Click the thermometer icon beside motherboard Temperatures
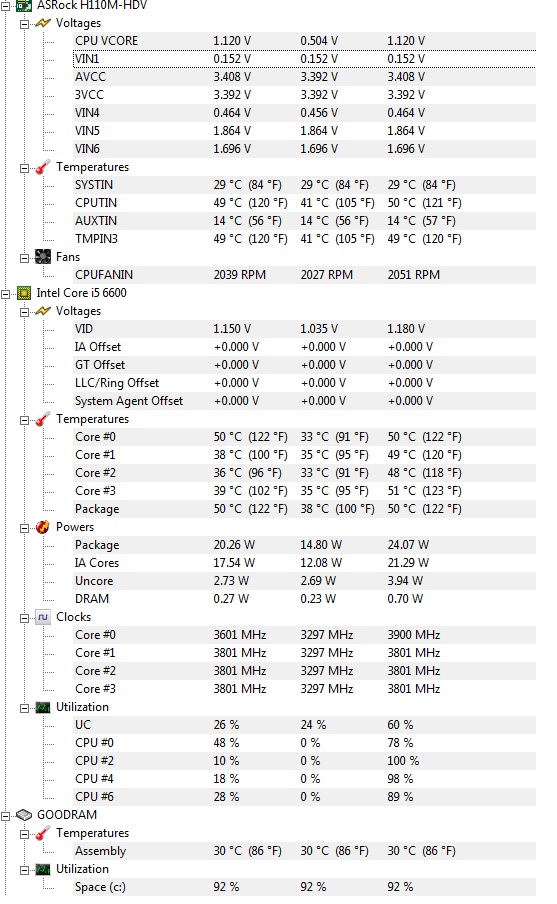 click(43, 167)
